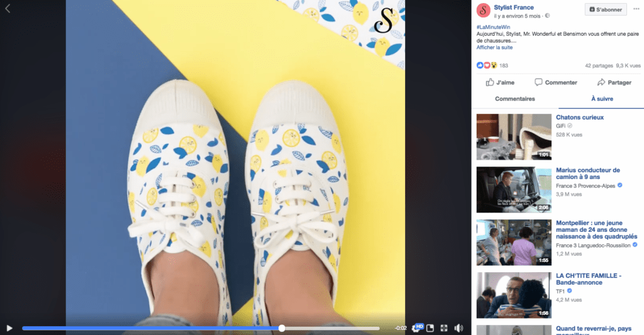Open the Montpellier quadruplés video thumbnail
Image resolution: width=644 pixels, height=335 pixels.
[514, 242]
